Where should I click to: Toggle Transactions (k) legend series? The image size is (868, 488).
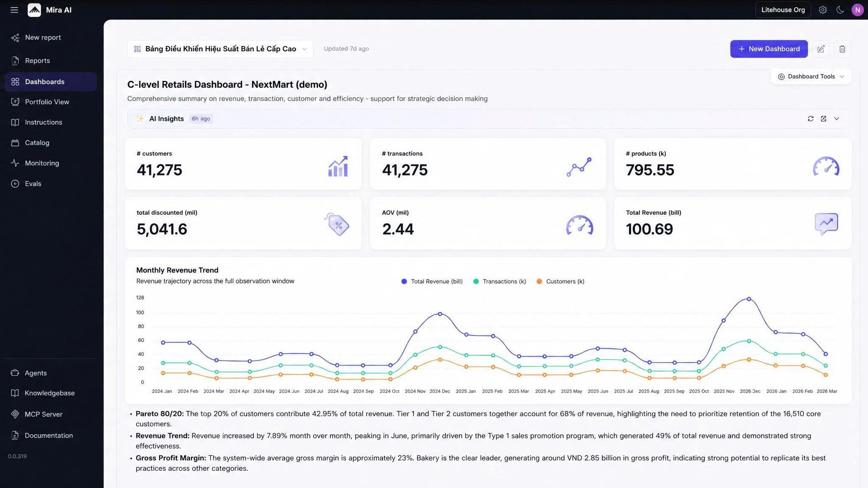coord(499,281)
